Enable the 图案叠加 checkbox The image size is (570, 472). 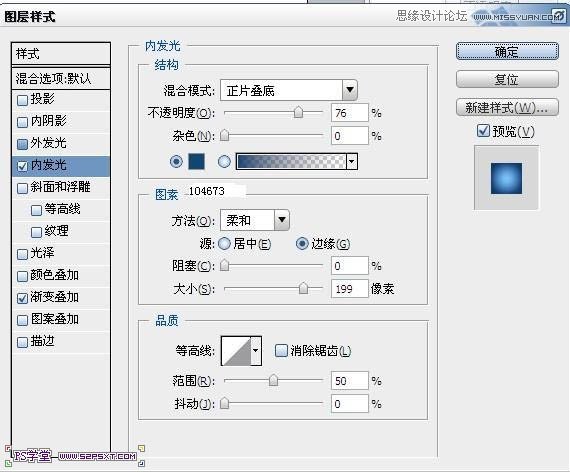tap(23, 320)
